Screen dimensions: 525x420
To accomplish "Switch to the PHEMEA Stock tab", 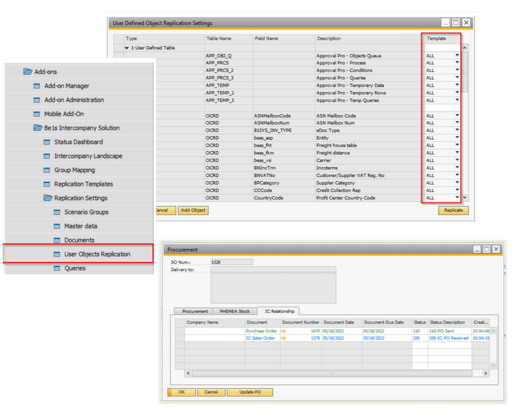I will [234, 311].
